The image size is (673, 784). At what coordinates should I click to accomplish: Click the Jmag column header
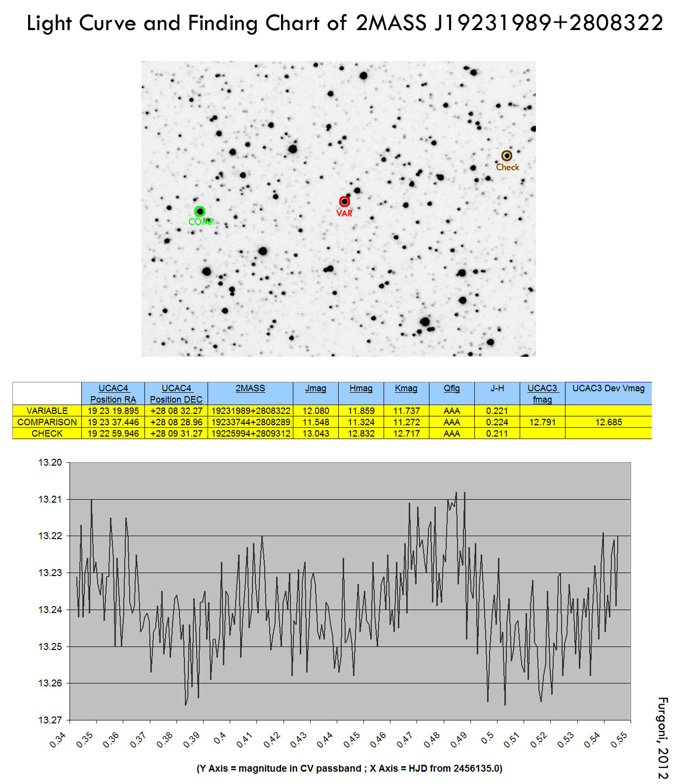316,388
